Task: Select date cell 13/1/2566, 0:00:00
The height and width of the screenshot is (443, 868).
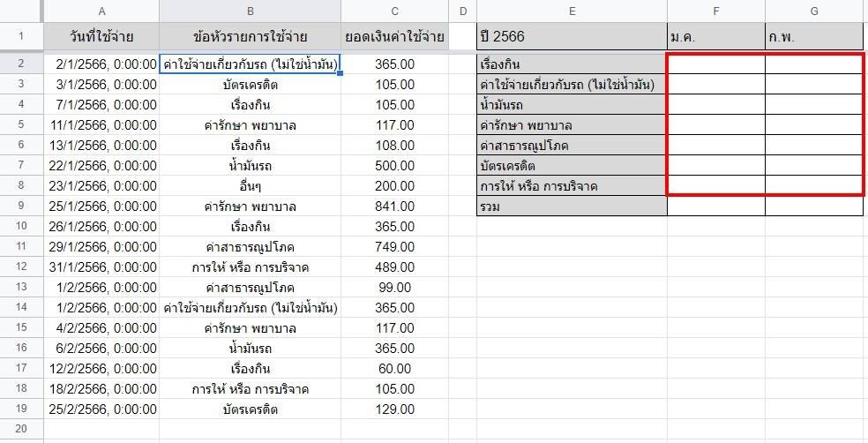Action: pyautogui.click(x=101, y=145)
